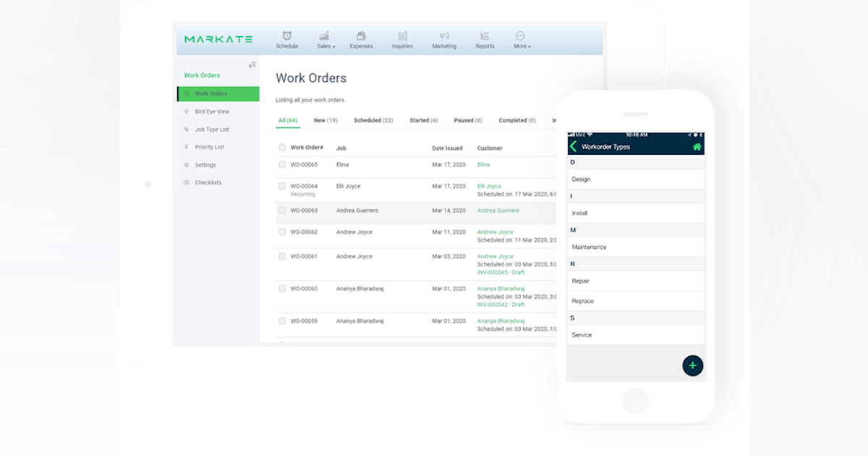Image resolution: width=868 pixels, height=456 pixels.
Task: Tap the green home icon in phone app
Action: tap(697, 146)
